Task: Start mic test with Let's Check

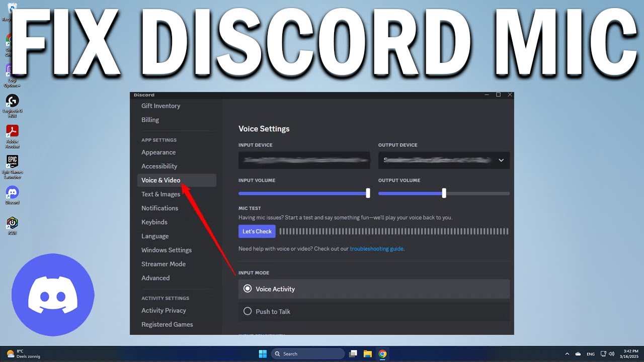Action: [x=257, y=231]
